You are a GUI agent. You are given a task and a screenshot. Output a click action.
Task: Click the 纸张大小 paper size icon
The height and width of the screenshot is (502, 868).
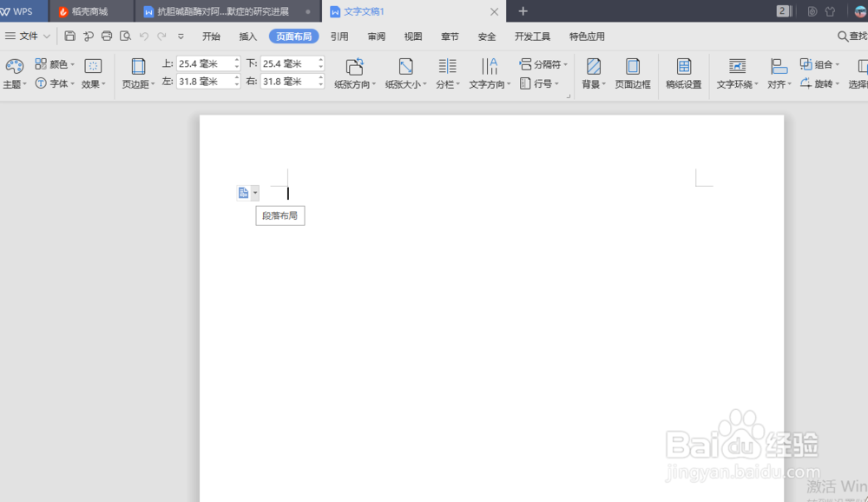[x=404, y=73]
